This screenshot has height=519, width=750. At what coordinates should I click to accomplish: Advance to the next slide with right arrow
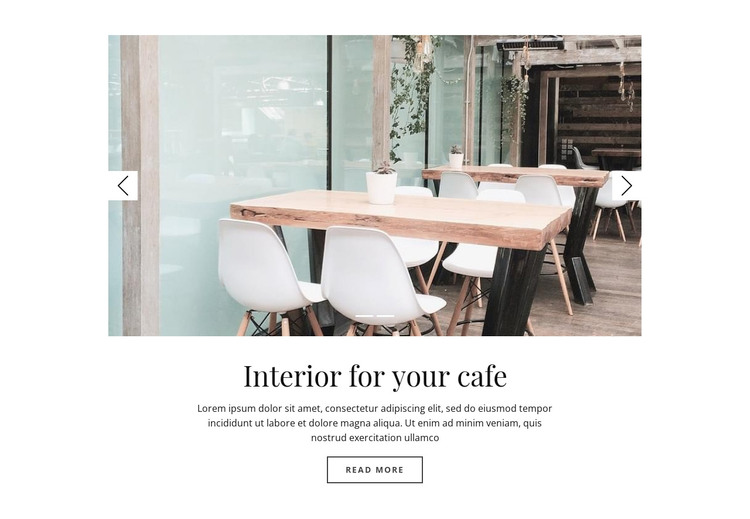coord(626,186)
